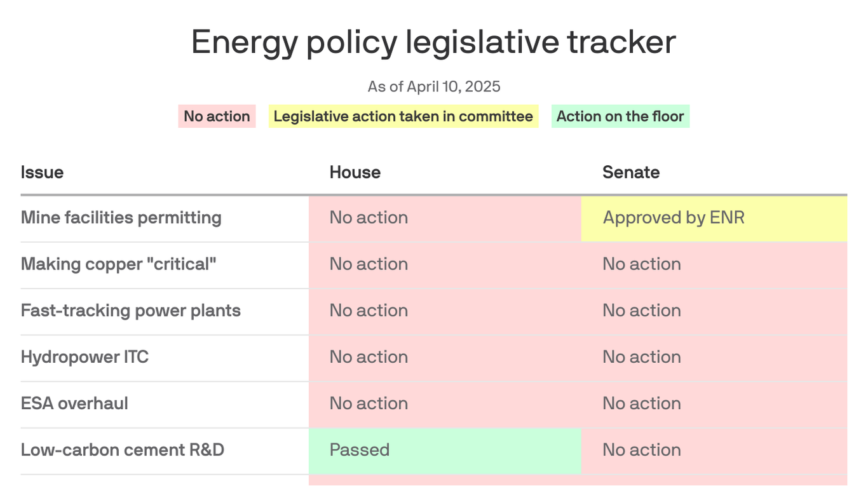Click the green "Passed" House cell
868x488 pixels.
[445, 451]
